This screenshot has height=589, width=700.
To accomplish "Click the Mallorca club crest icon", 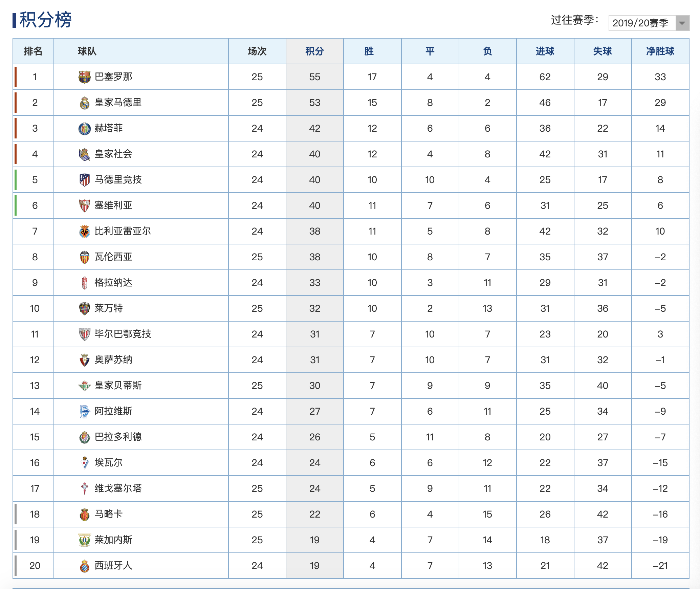I will coord(84,514).
